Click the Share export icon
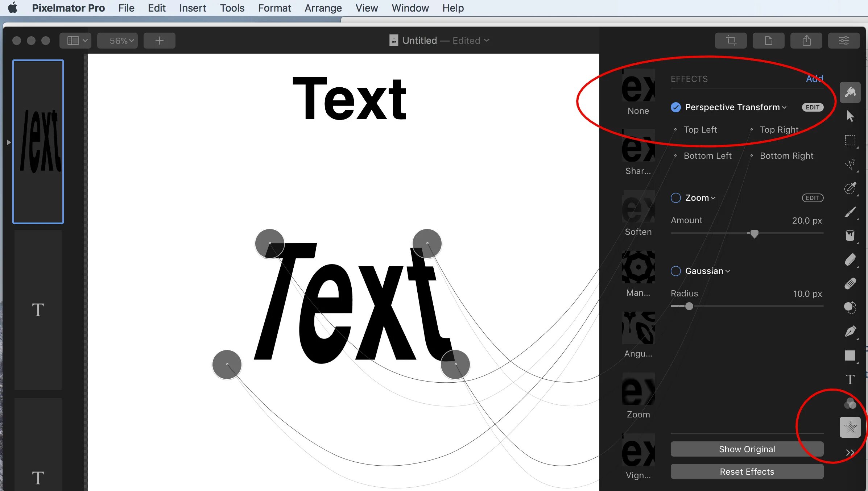The width and height of the screenshot is (868, 491). pos(806,41)
